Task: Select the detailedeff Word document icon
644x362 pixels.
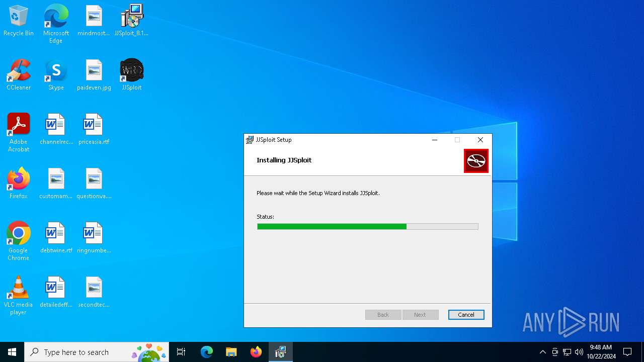Action: (x=56, y=292)
